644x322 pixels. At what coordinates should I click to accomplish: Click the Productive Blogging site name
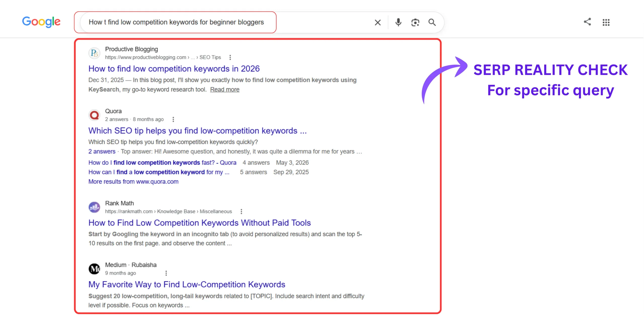[131, 49]
